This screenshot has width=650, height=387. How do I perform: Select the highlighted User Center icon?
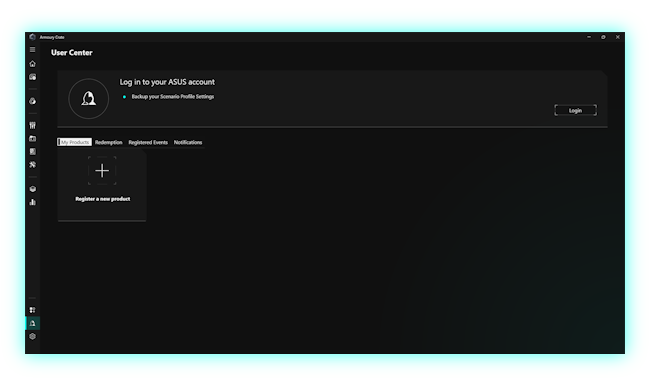point(32,323)
